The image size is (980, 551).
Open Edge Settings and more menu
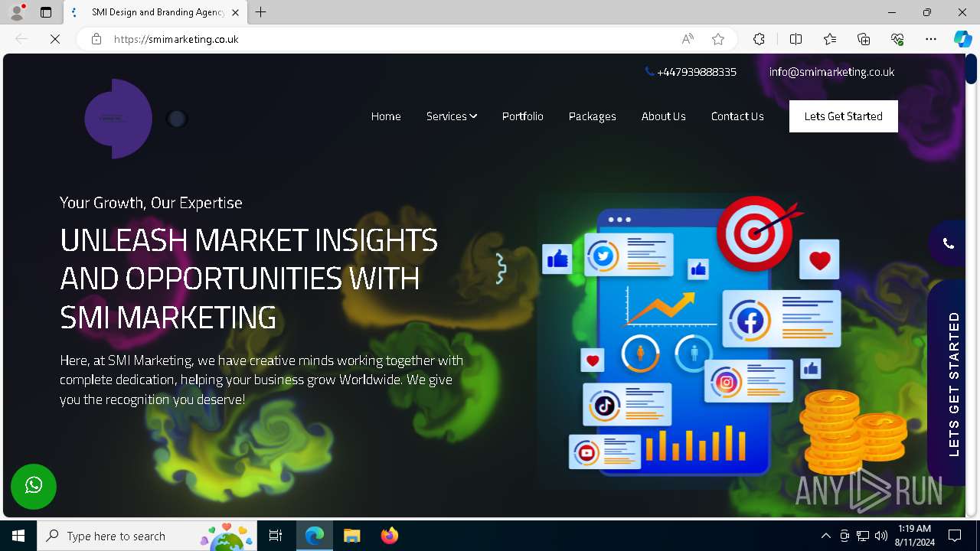(x=931, y=39)
